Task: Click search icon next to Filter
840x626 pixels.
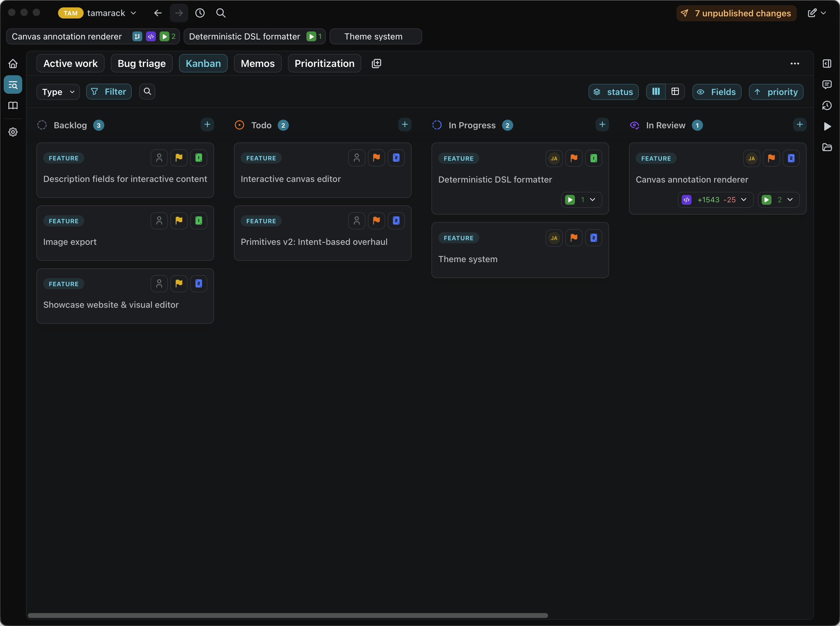Action: [147, 92]
